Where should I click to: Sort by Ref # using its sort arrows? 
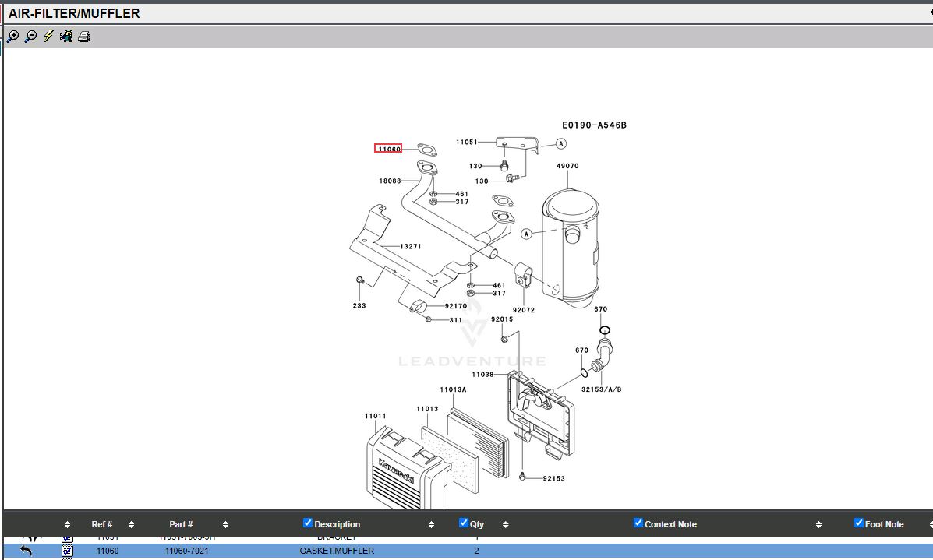[x=131, y=525]
